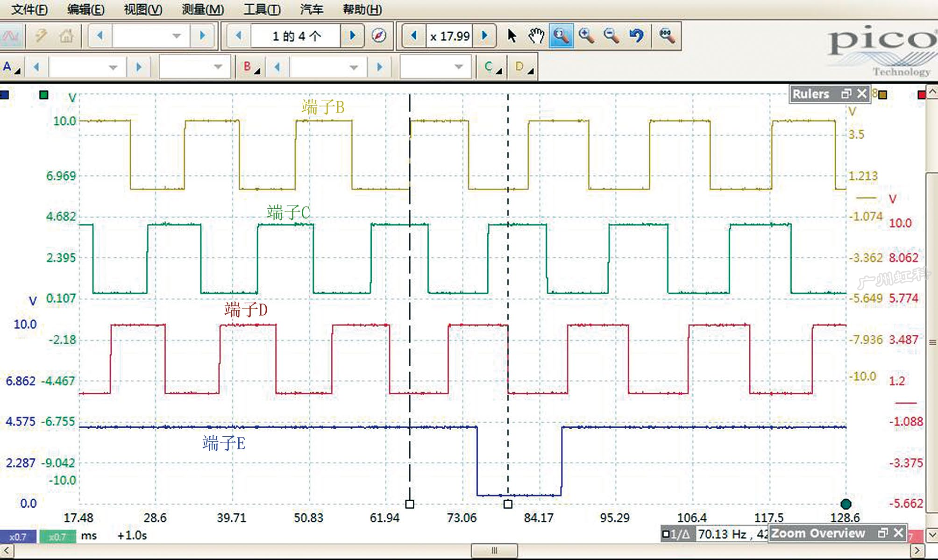The height and width of the screenshot is (560, 938).
Task: Close the Rulers panel
Action: (862, 94)
